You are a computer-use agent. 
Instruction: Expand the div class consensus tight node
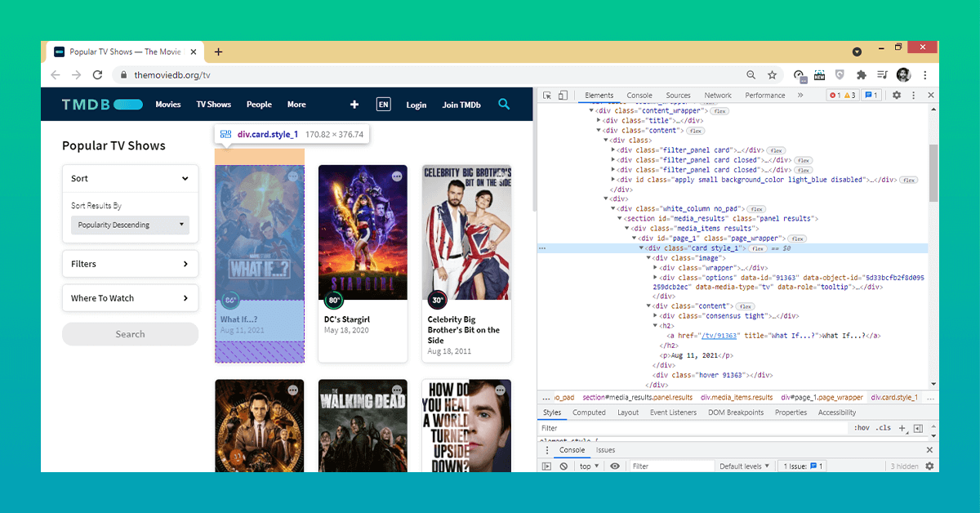656,316
